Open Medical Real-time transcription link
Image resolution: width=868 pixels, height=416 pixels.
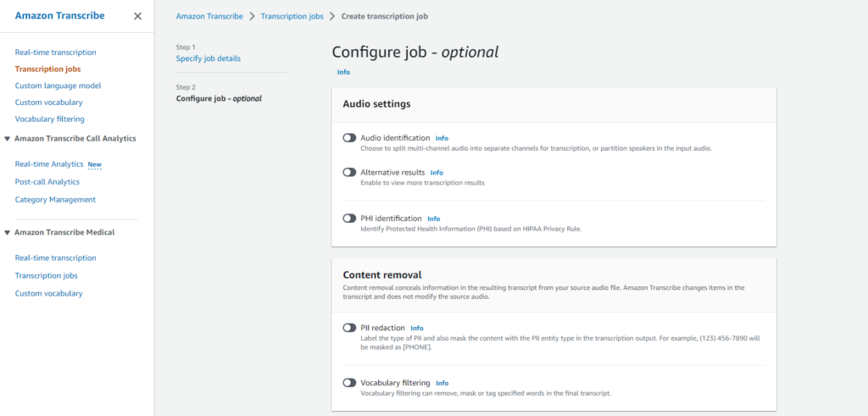click(x=55, y=258)
